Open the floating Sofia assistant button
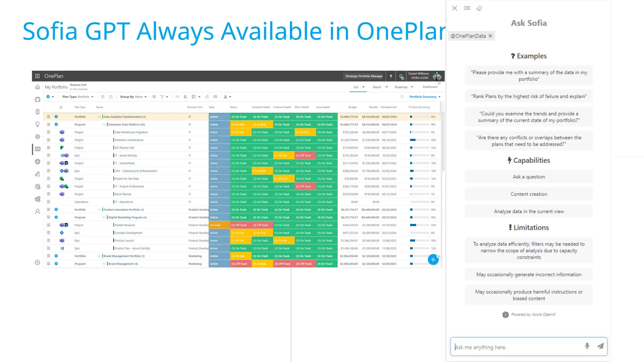This screenshot has width=644, height=362. (x=433, y=260)
